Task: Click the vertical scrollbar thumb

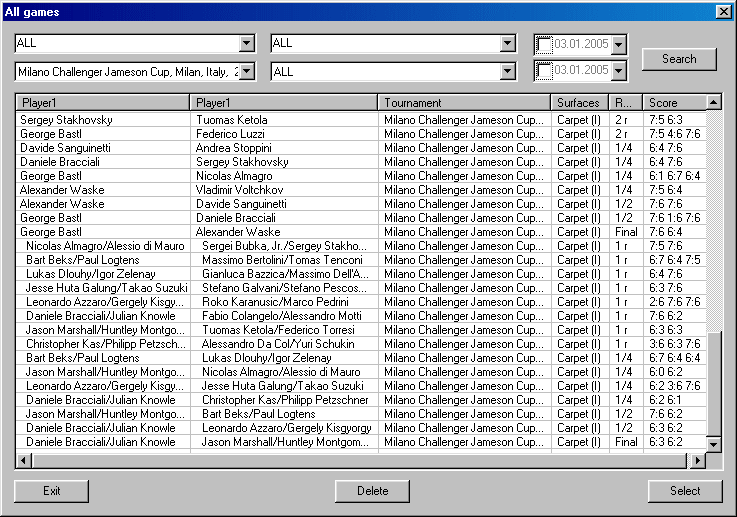Action: tap(713, 384)
